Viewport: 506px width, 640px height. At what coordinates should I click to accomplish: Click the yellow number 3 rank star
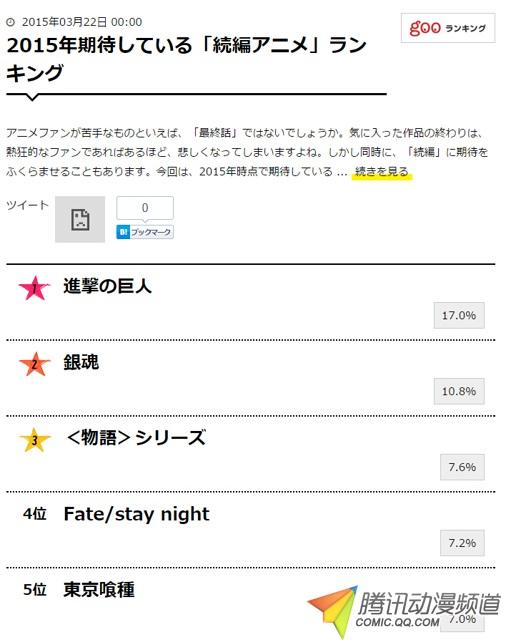coord(35,440)
